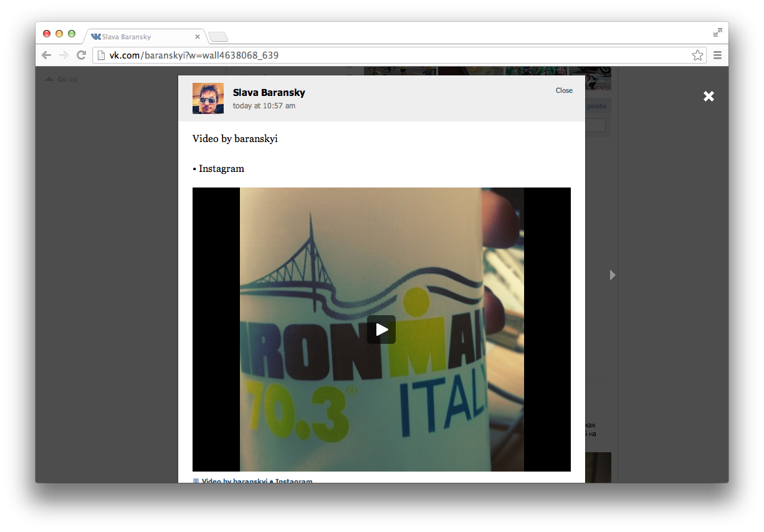Play the Ironman 70.3 Italy video
This screenshot has height=532, width=764.
click(x=381, y=330)
